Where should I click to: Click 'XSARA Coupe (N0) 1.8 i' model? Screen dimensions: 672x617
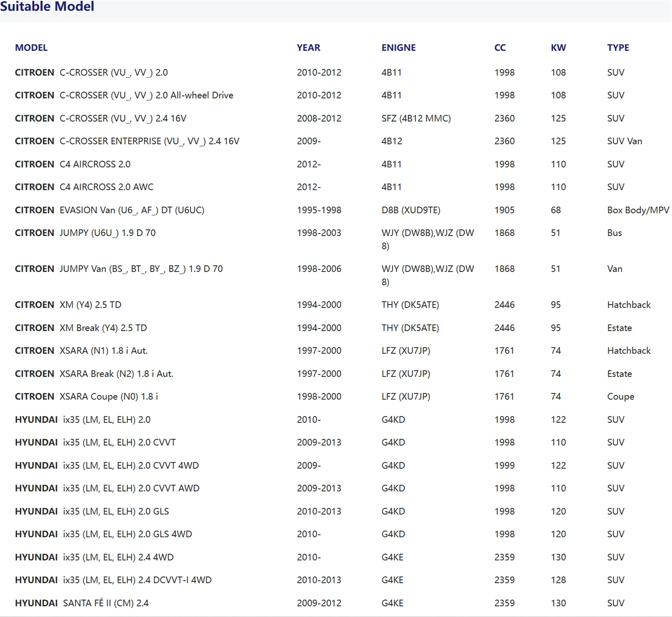pos(109,397)
